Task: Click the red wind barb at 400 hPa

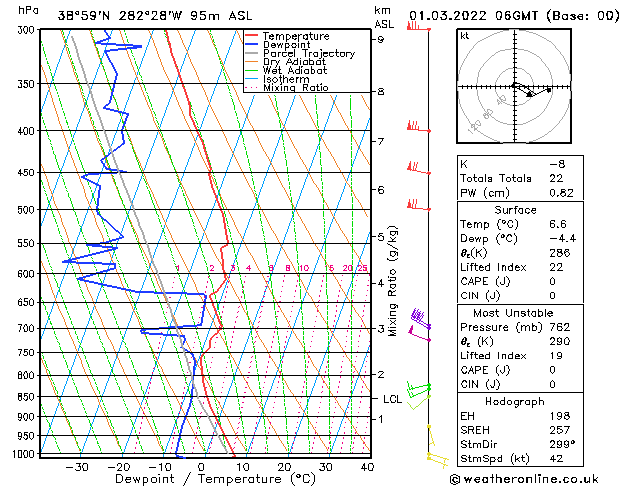Action: point(418,127)
